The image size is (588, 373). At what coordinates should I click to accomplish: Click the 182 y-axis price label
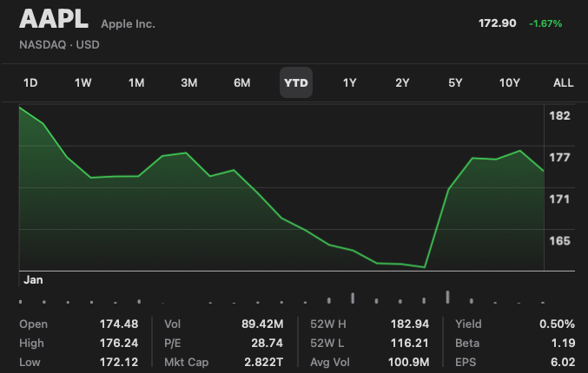click(x=559, y=115)
